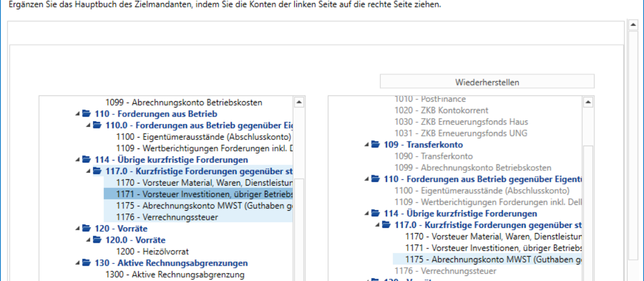The height and width of the screenshot is (281, 644).
Task: Click folder icon of 114 in left tree
Action: pos(86,160)
